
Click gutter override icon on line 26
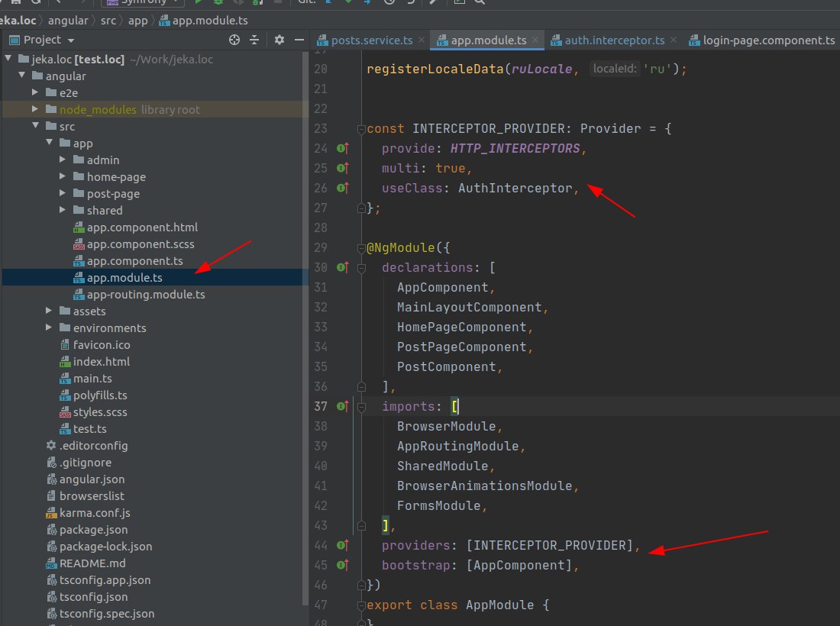click(x=343, y=188)
